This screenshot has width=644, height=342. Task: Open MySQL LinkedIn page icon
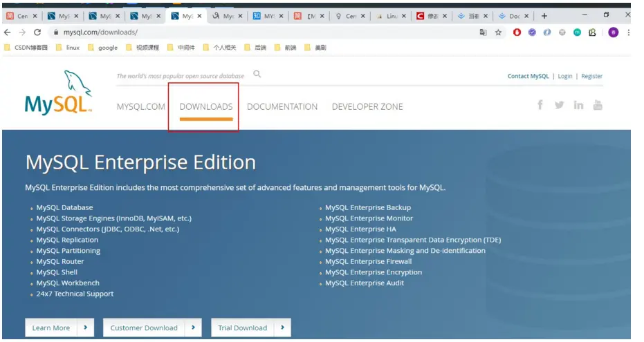[x=579, y=106]
